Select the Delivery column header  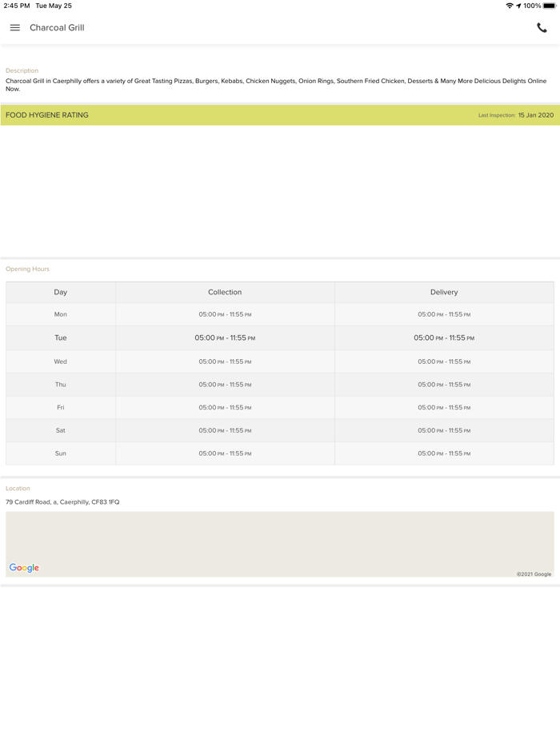(x=444, y=292)
